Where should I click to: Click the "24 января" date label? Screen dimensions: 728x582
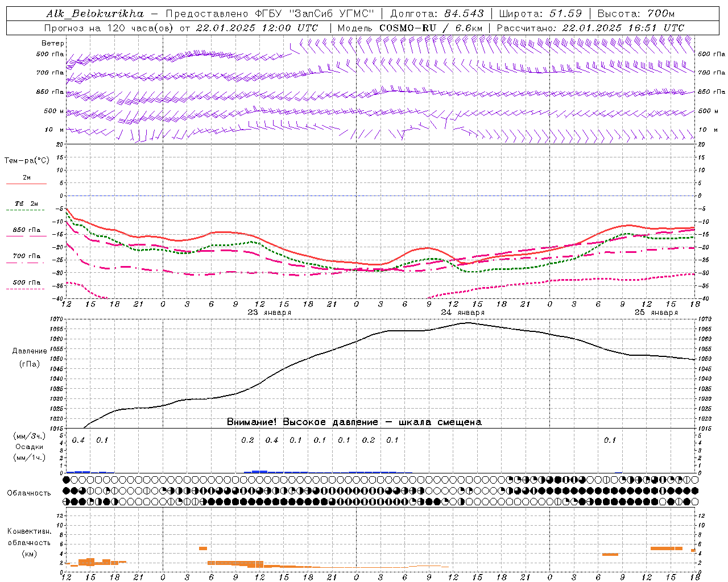coord(463,313)
